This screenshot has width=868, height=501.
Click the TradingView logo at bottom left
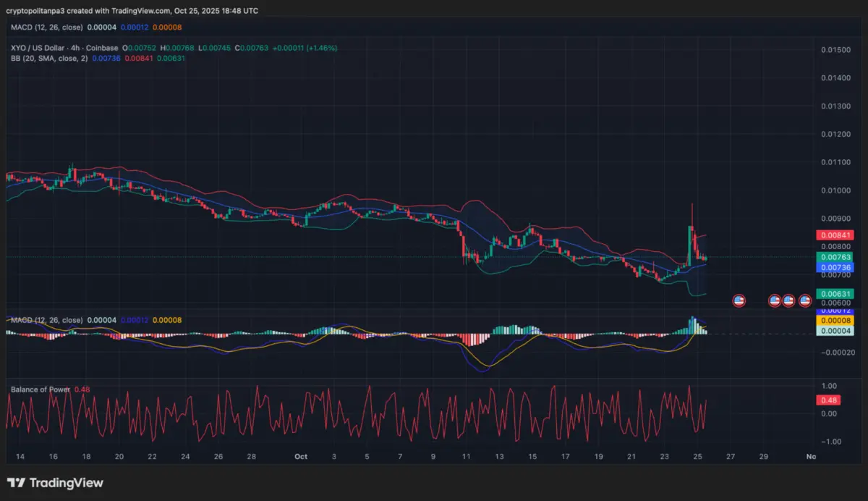(x=54, y=482)
